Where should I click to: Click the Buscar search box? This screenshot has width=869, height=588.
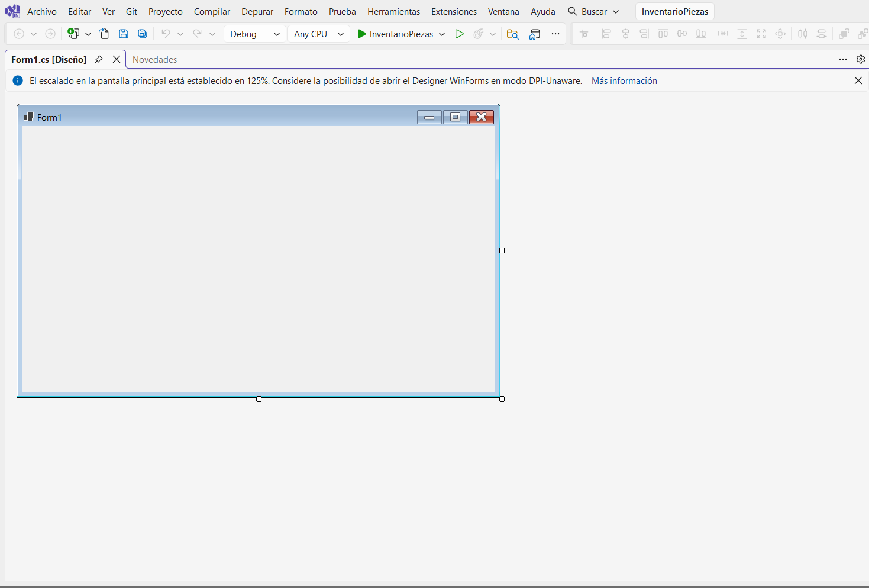(x=593, y=12)
